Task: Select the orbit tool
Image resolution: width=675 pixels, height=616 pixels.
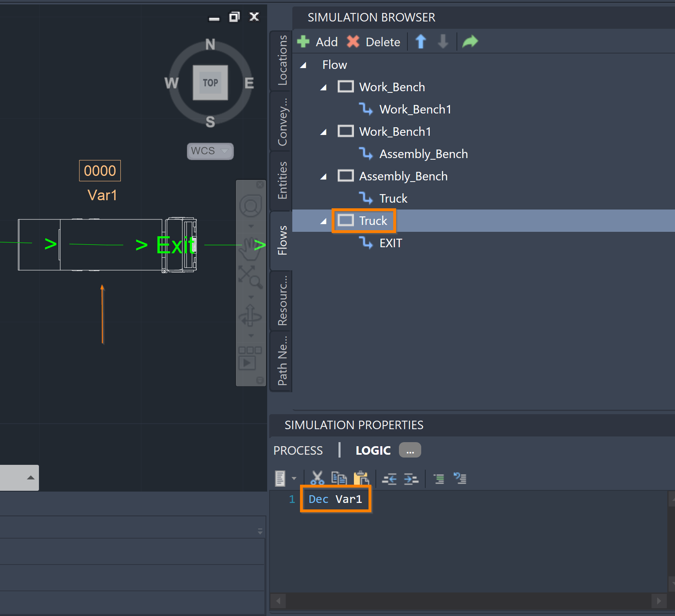Action: pos(251,315)
